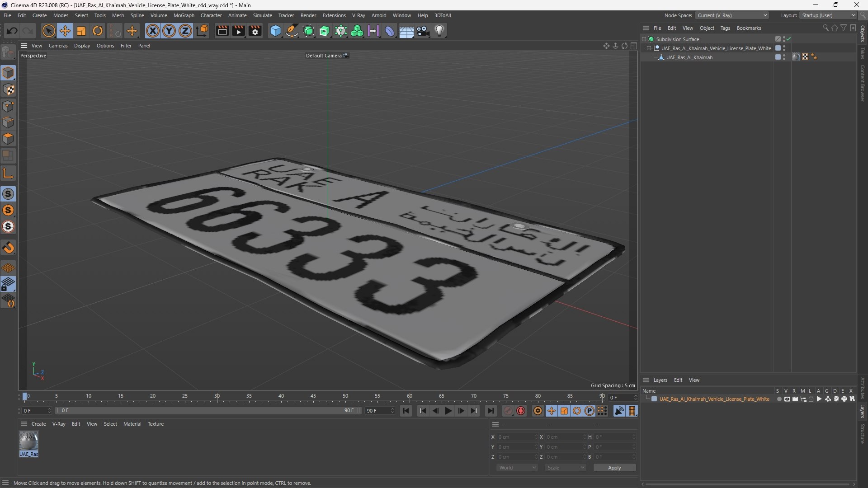Open the MoGraph menu
868x488 pixels.
[x=184, y=15]
